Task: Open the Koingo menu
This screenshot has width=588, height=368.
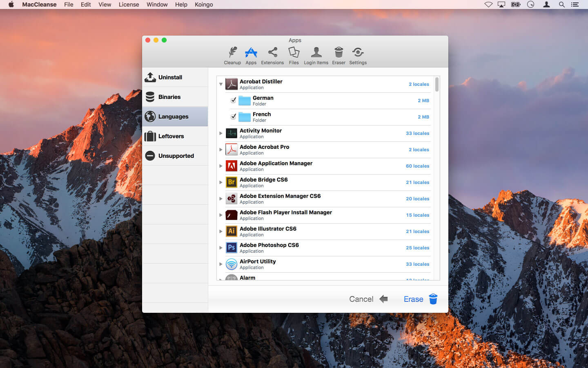Action: [204, 4]
